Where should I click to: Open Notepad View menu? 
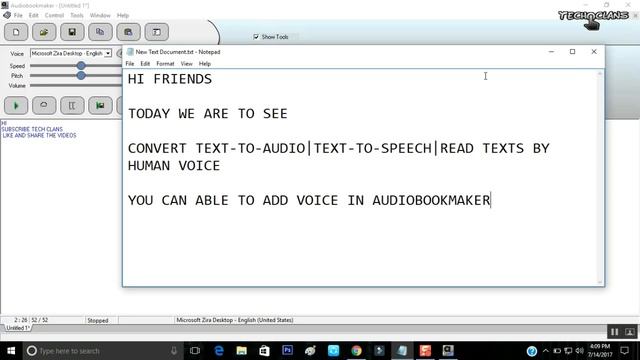tap(187, 64)
